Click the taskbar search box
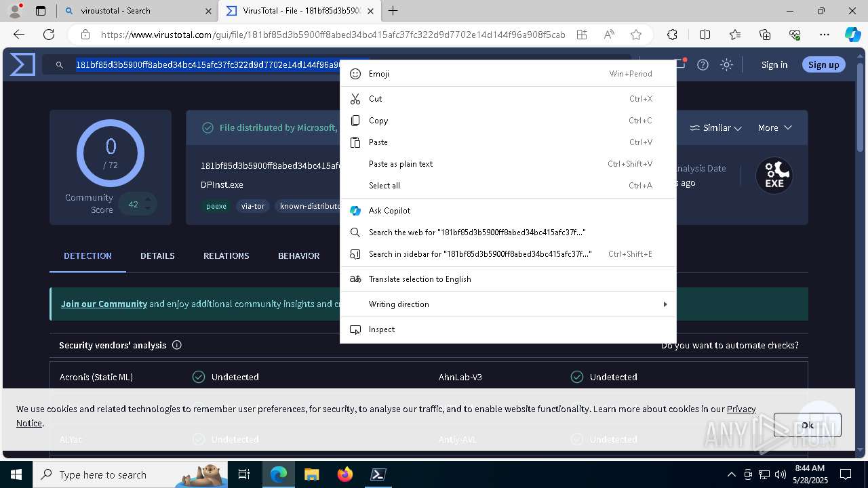The image size is (868, 488). coord(130,474)
